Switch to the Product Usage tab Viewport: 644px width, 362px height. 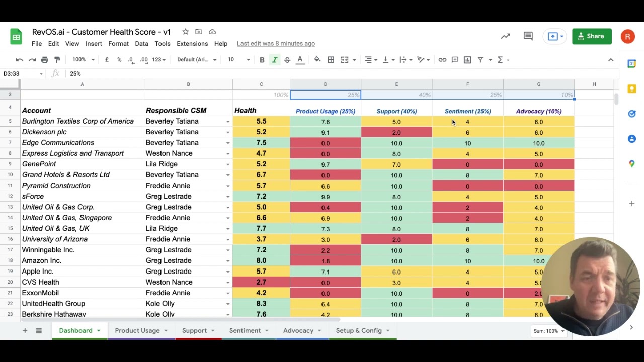(141, 330)
